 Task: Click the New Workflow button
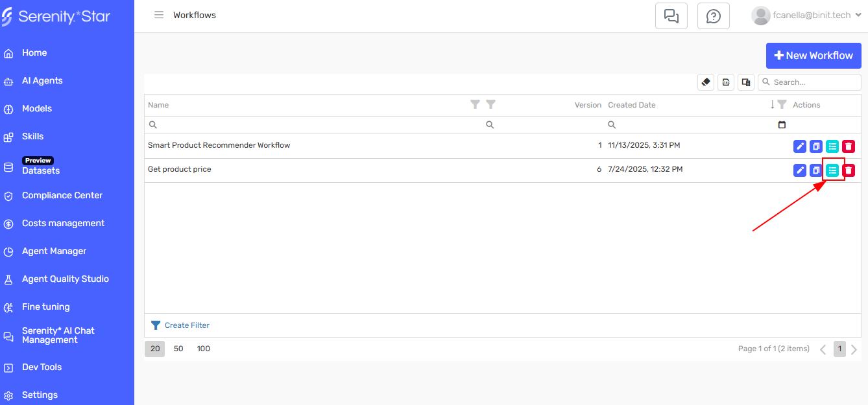click(813, 56)
